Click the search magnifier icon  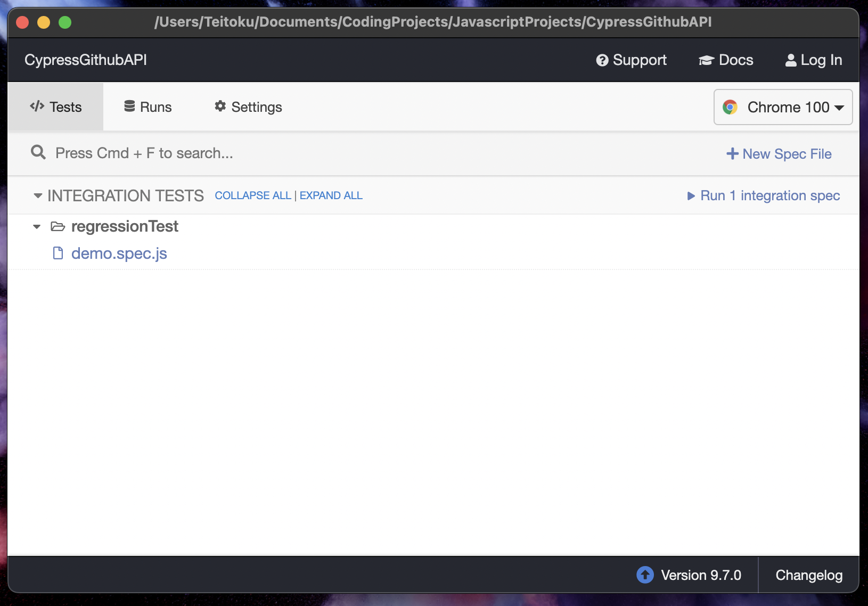38,153
